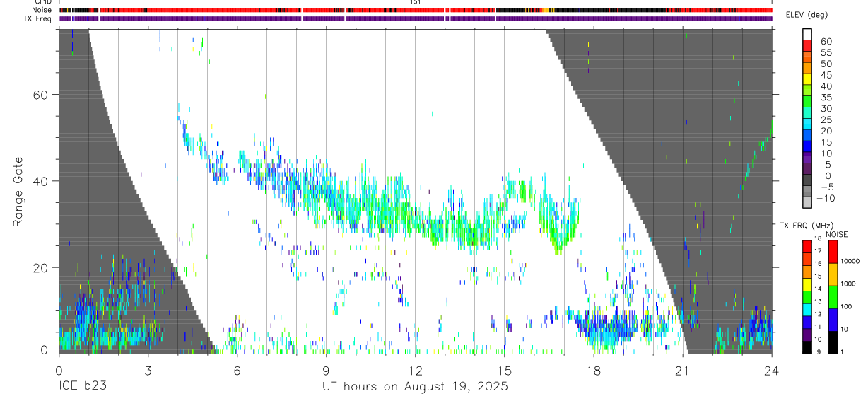Click the TX FRQ legend value 9
Viewport: 868px width, 401px height.
pos(819,351)
